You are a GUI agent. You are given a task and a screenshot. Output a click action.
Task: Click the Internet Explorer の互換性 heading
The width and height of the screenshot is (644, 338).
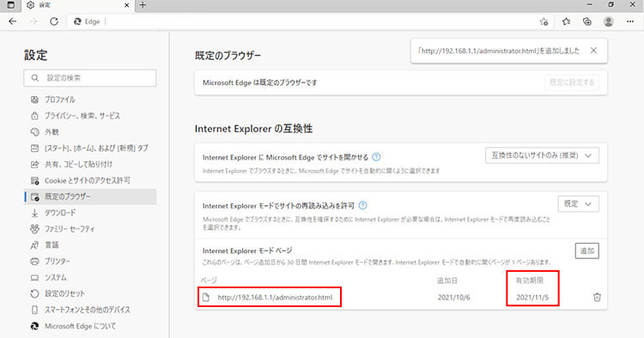click(x=253, y=129)
